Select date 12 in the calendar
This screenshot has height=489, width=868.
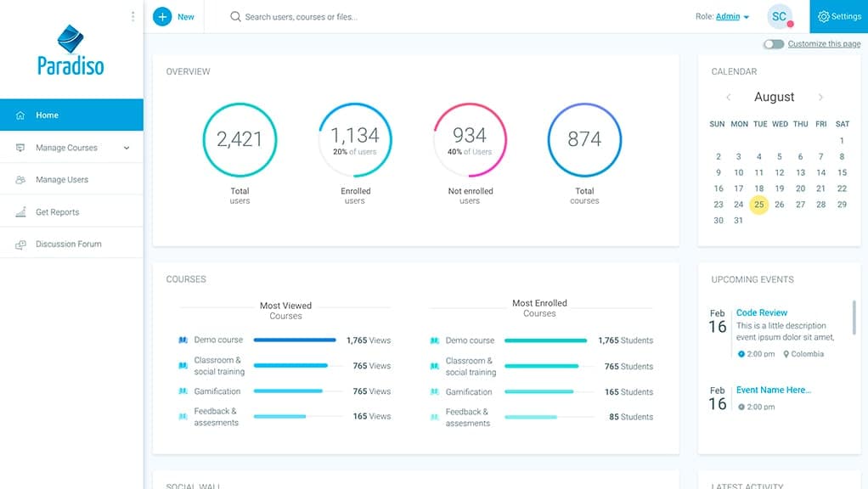click(780, 172)
